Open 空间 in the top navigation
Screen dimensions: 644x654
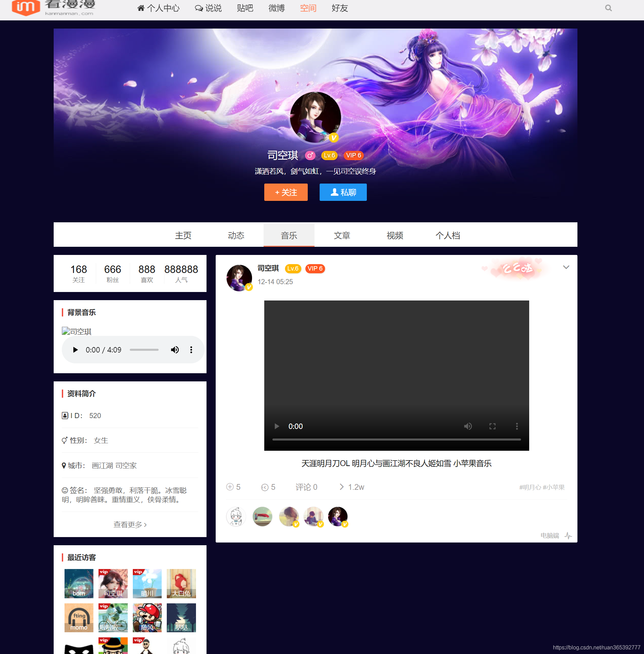pyautogui.click(x=308, y=8)
